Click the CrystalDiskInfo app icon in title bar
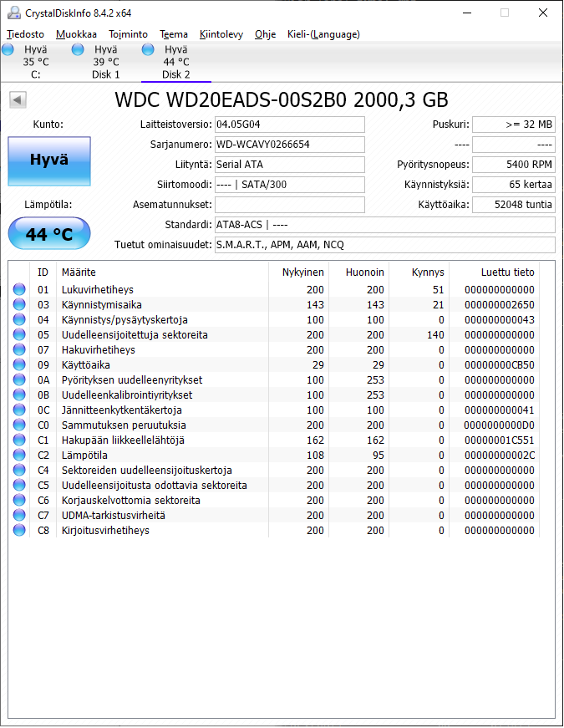 [x=14, y=13]
